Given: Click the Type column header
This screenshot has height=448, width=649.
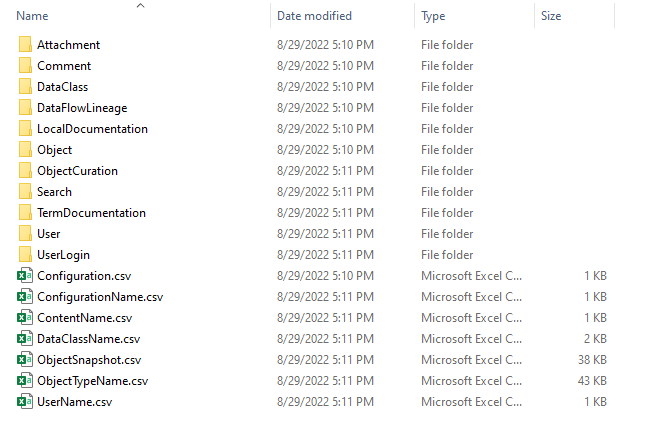Looking at the screenshot, I should [433, 17].
